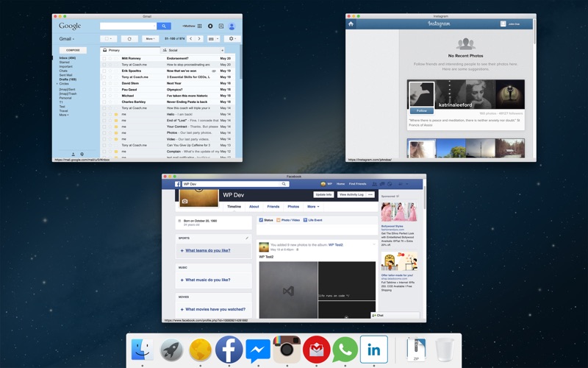Open Facebook messages icon

(382, 184)
